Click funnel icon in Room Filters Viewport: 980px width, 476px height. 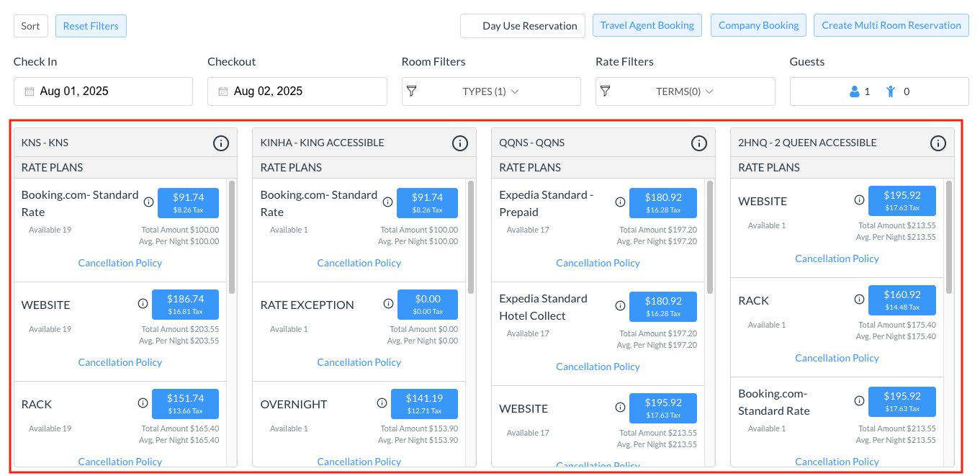coord(412,91)
